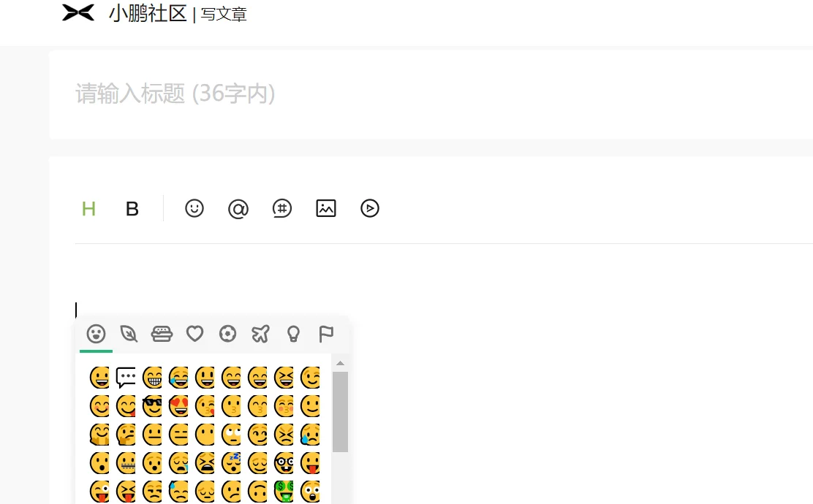Screen dimensions: 813x504
Task: Toggle bold formatting with B button
Action: 132,209
